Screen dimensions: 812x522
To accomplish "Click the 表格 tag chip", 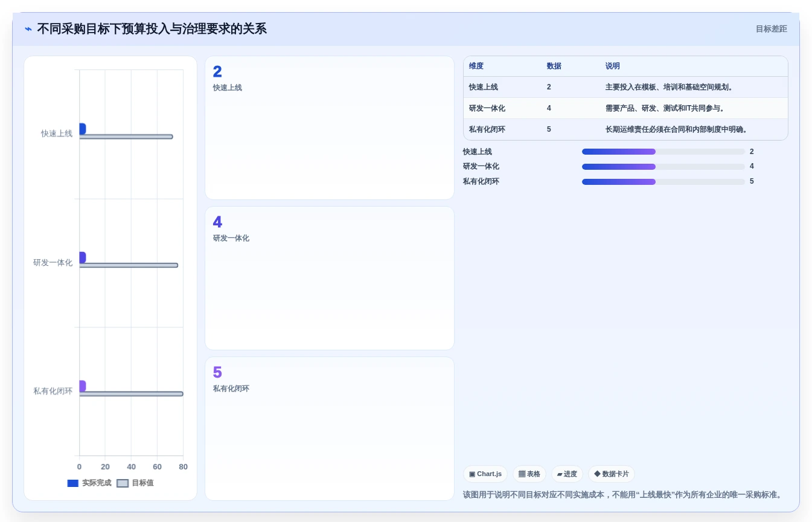I will click(x=529, y=474).
